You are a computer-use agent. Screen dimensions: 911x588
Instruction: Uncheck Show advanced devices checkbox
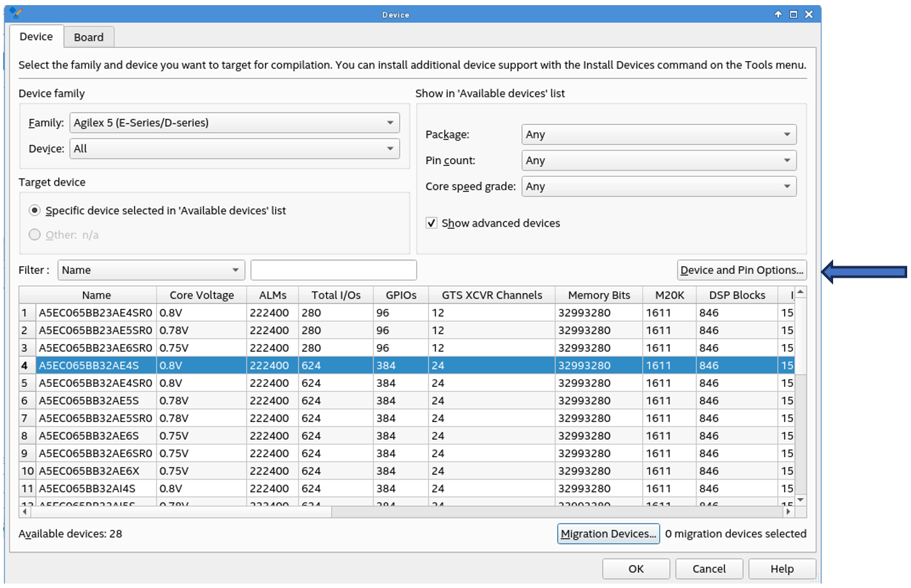[432, 223]
